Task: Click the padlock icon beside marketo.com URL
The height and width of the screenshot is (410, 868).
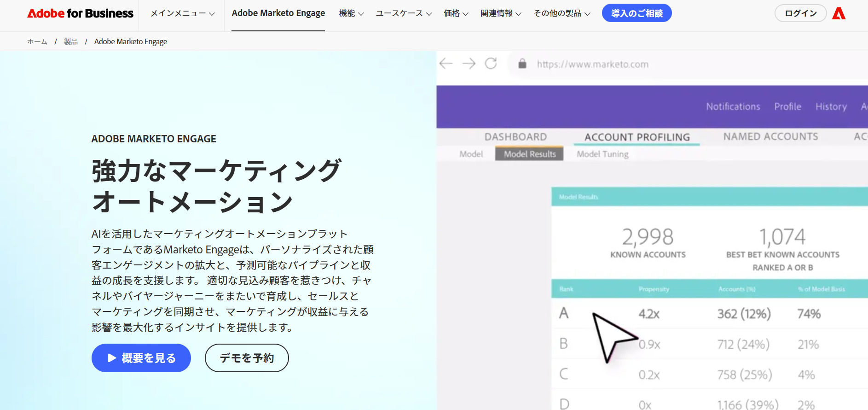Action: [522, 64]
